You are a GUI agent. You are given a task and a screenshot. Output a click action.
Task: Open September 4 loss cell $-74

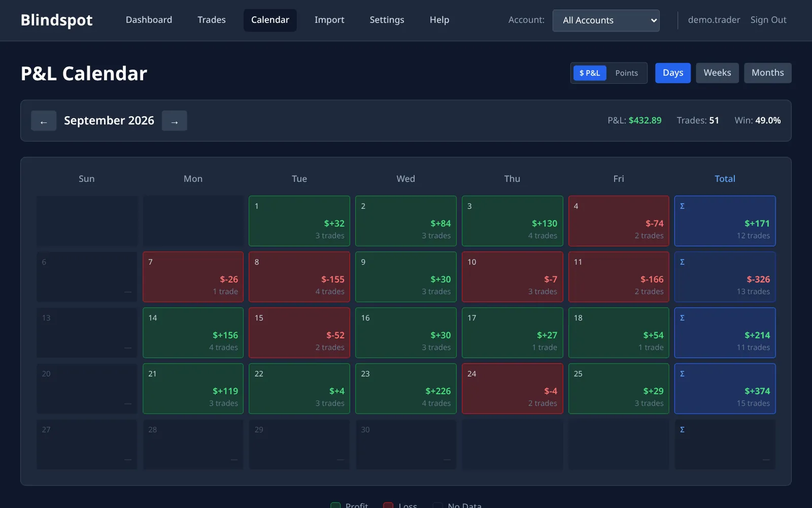619,221
